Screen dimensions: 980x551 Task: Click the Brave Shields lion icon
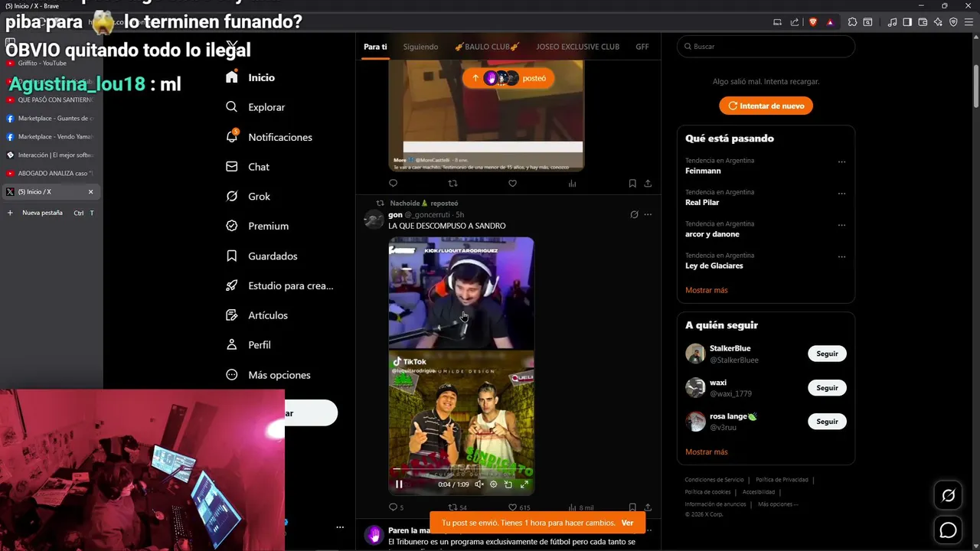[x=813, y=22]
